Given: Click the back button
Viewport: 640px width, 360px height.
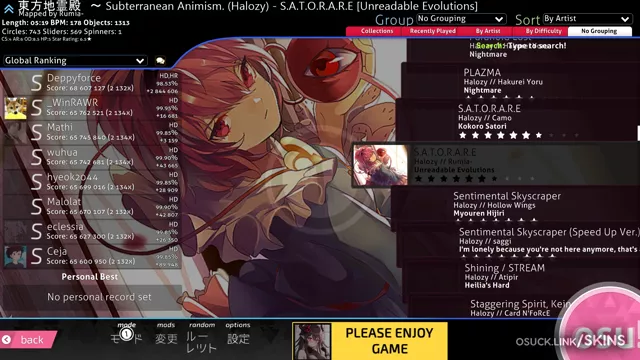Looking at the screenshot, I should [x=28, y=340].
